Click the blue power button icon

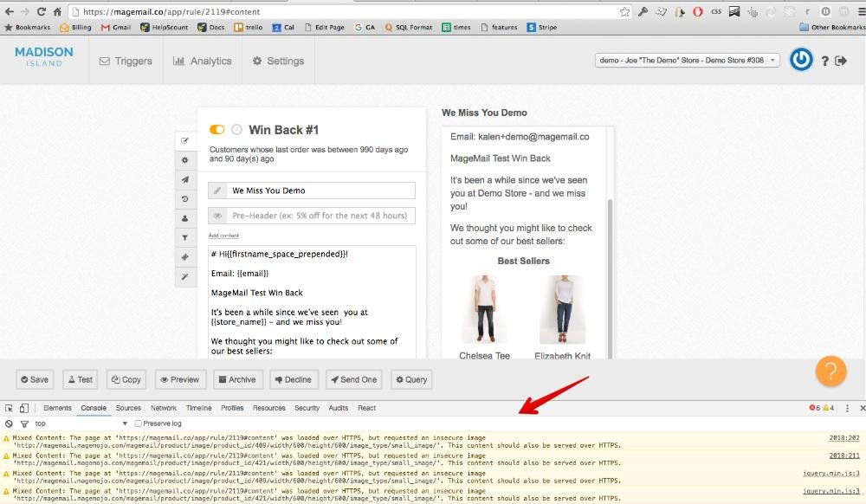coord(801,61)
